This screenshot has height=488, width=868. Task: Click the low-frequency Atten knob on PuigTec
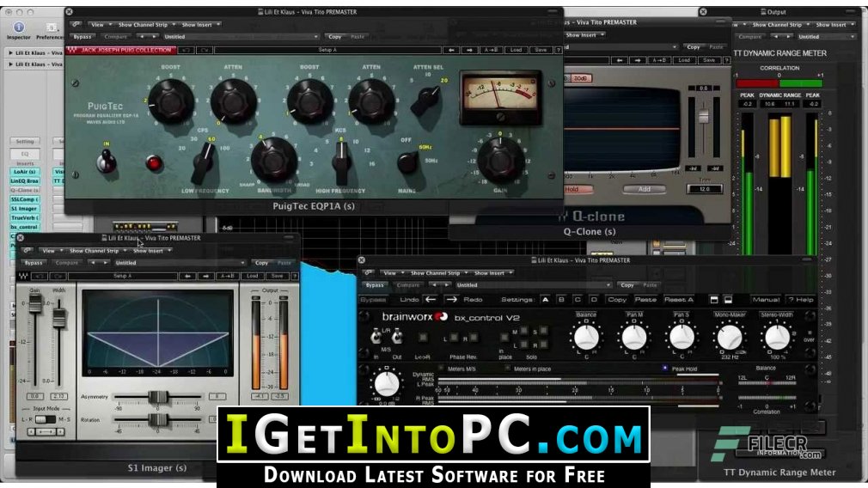point(233,101)
